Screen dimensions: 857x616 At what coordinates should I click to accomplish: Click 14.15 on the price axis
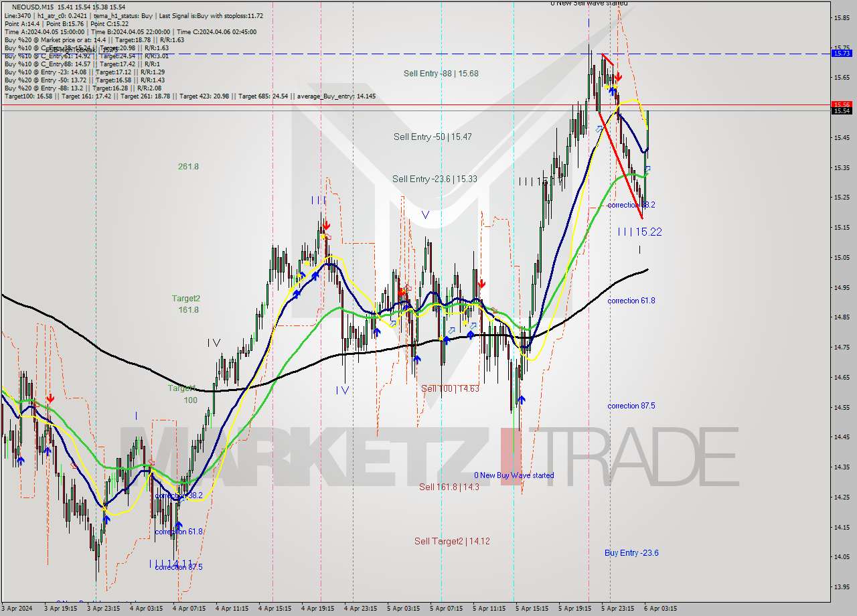coord(842,527)
